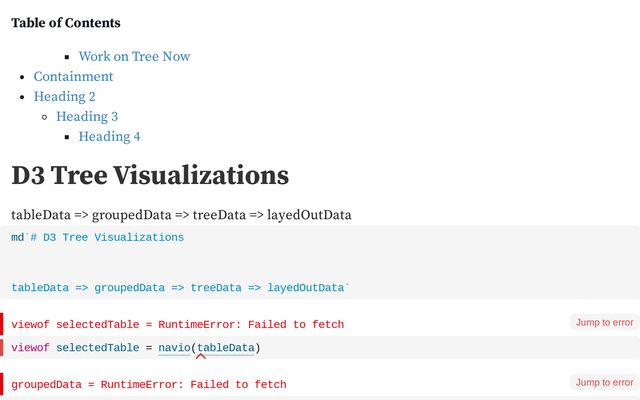Select the Heading 4 contents link
Image resolution: width=640 pixels, height=400 pixels.
coord(109,137)
